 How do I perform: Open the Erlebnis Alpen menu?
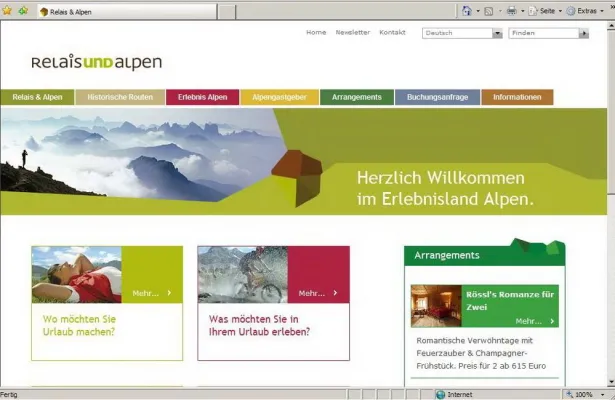(202, 97)
